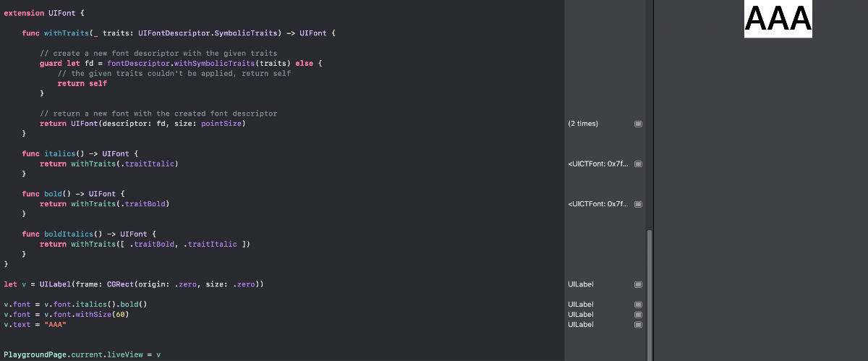
Task: Show Quick Look for the traitItalic UICTFont result
Action: [x=638, y=164]
